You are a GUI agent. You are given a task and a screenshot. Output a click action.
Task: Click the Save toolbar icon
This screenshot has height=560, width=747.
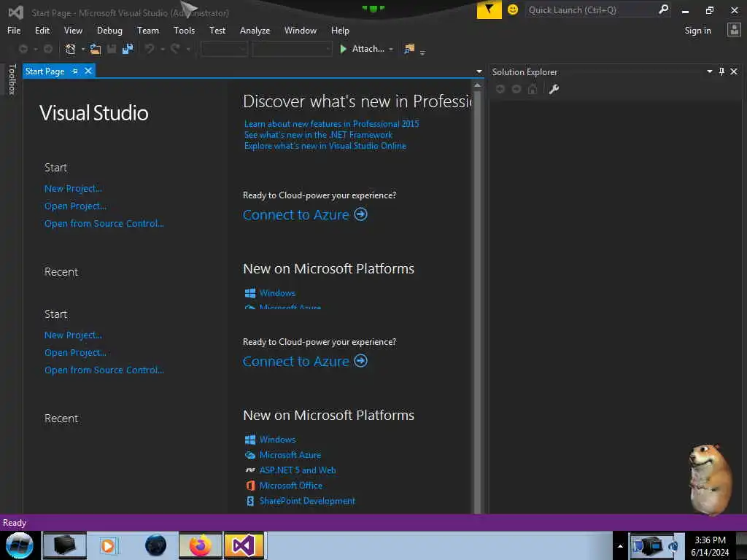pos(112,49)
